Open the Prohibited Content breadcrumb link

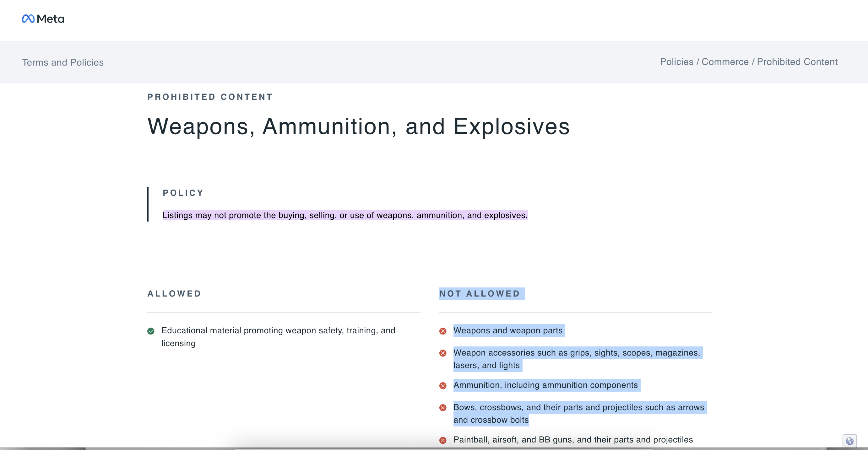point(797,62)
